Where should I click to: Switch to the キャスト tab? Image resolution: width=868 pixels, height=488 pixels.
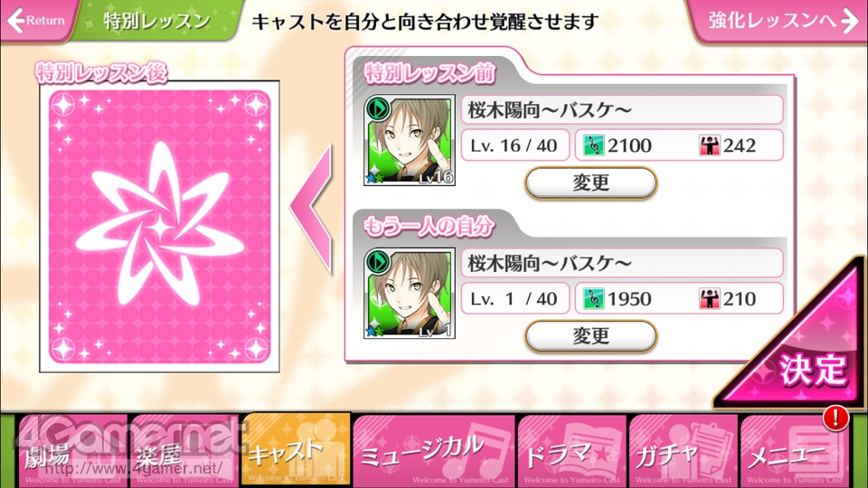[297, 449]
